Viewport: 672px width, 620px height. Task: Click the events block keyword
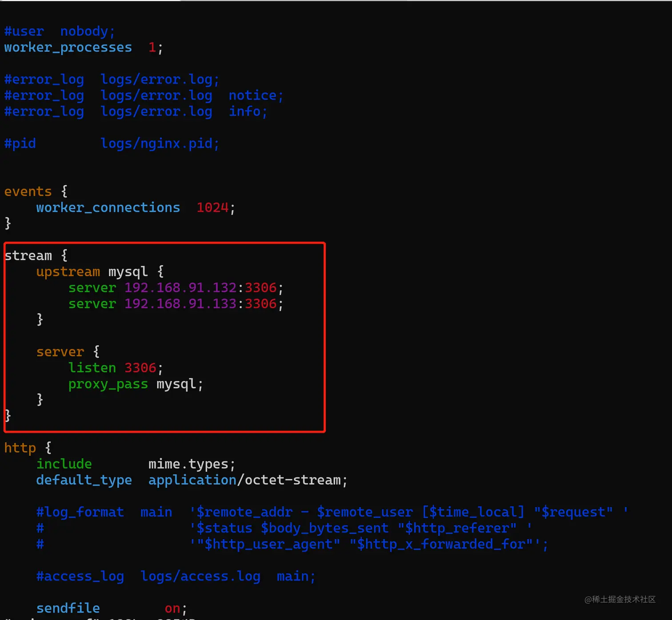pyautogui.click(x=28, y=191)
